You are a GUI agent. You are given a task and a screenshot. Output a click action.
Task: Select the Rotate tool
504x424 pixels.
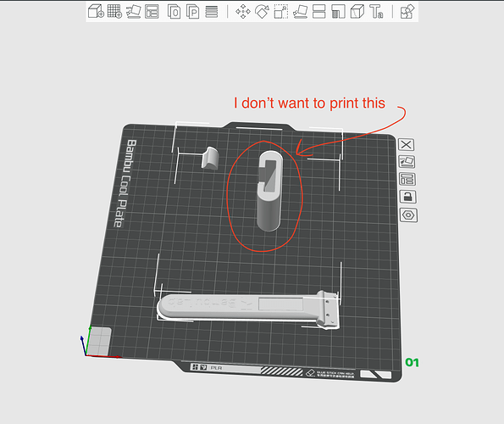(262, 12)
